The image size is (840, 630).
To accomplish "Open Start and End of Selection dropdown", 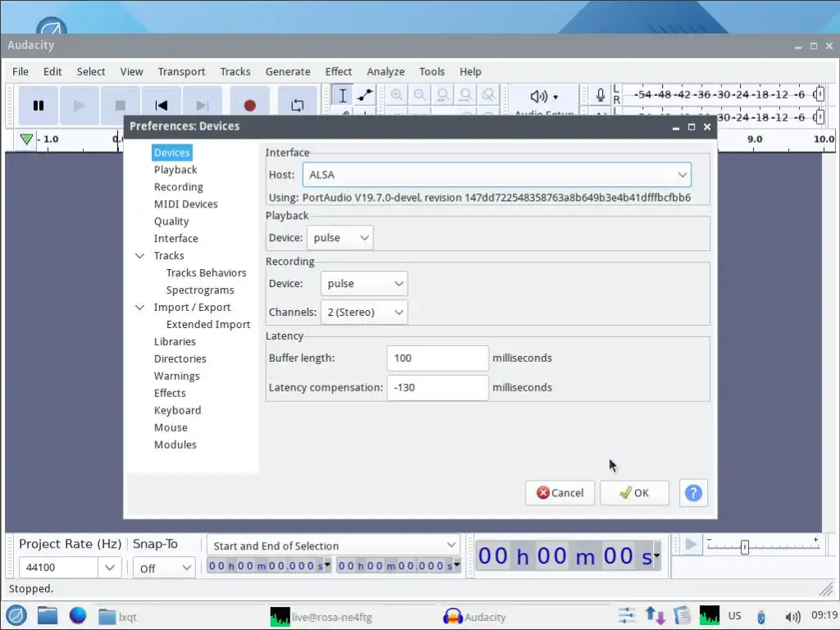I will tap(333, 546).
